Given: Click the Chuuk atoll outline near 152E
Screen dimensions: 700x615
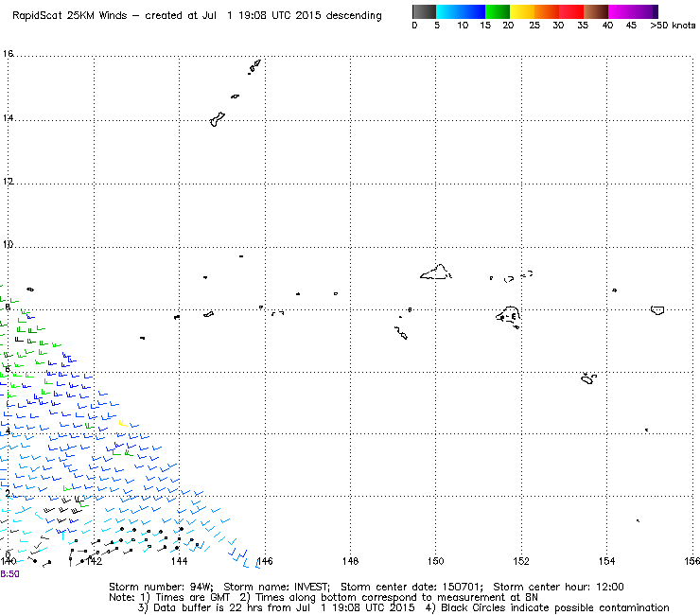Looking at the screenshot, I should (x=508, y=317).
